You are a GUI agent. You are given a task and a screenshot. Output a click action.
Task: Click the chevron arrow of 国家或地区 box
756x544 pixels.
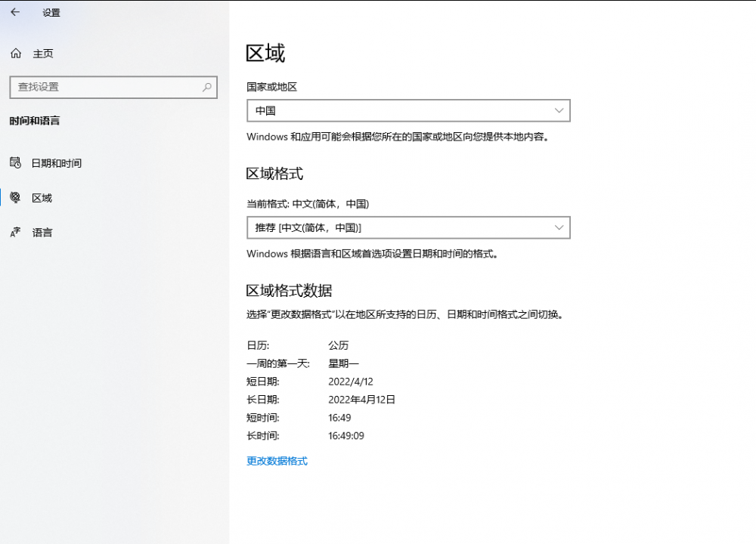click(559, 111)
